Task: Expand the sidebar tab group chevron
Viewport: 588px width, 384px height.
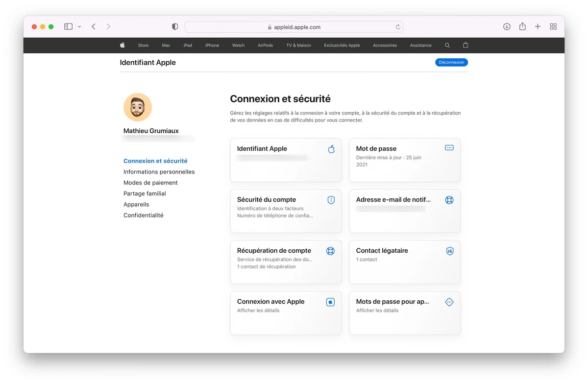Action: [79, 26]
